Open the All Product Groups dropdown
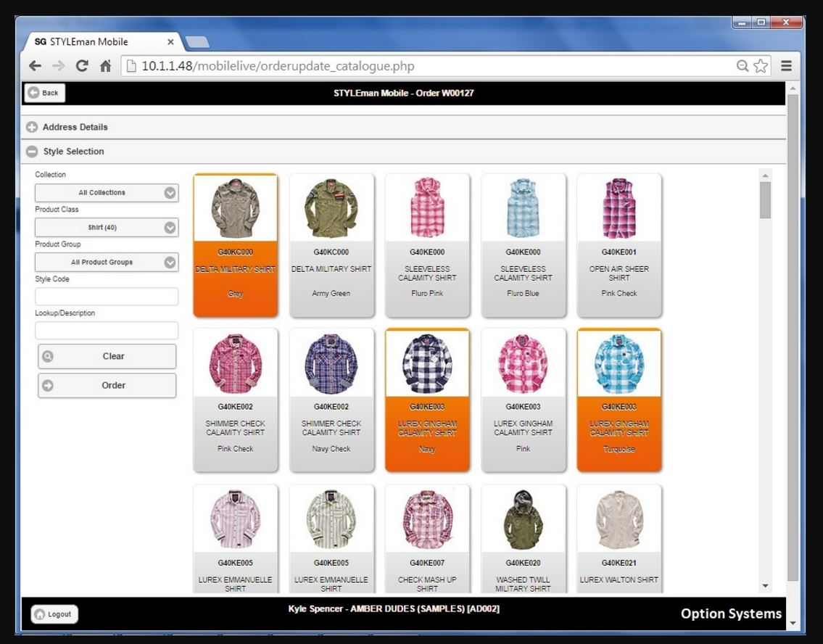 pos(107,262)
